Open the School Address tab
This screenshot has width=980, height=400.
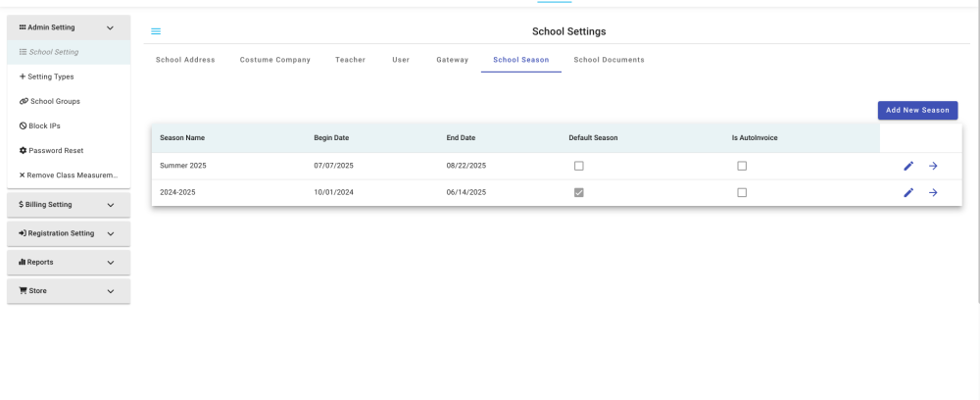(185, 60)
